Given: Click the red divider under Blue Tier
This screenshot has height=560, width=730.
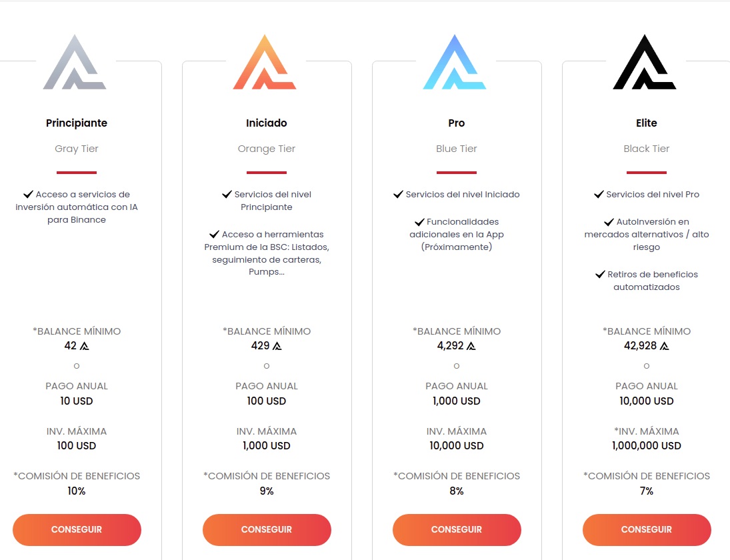Looking at the screenshot, I should coord(457,173).
